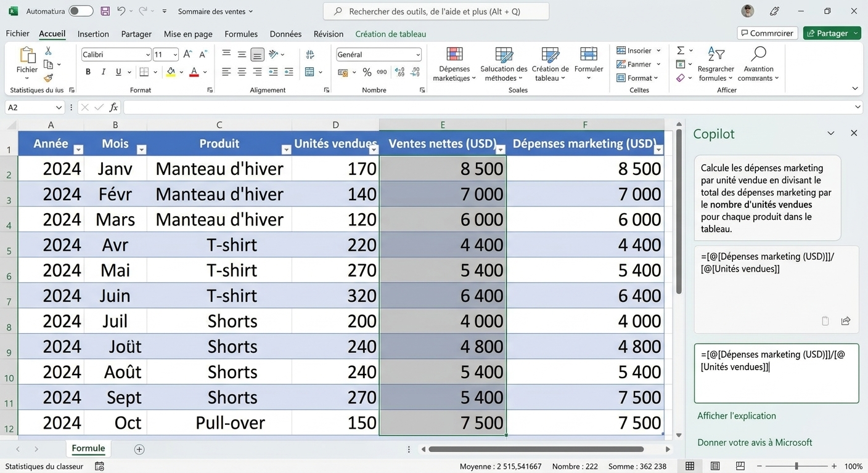The width and height of the screenshot is (868, 473).
Task: Open Ventes nettes (USD) filter dropdown
Action: coord(501,150)
